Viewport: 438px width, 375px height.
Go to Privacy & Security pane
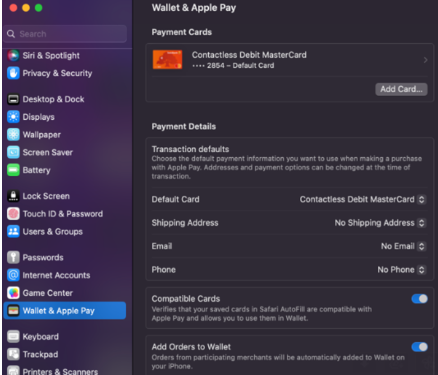(57, 73)
